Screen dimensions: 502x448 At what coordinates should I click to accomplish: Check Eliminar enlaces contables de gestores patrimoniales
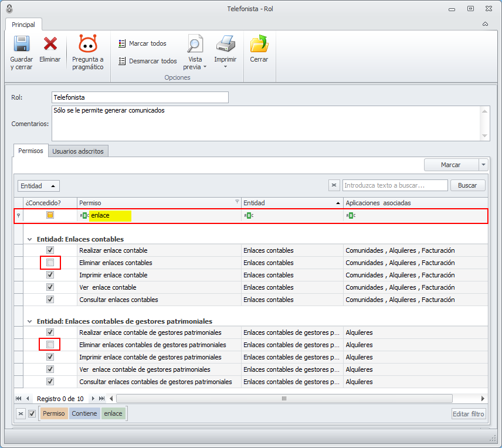(x=50, y=345)
